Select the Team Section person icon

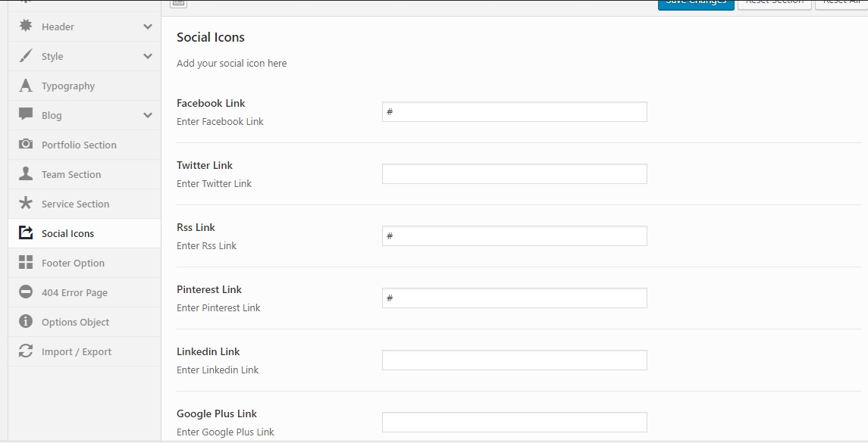point(26,173)
